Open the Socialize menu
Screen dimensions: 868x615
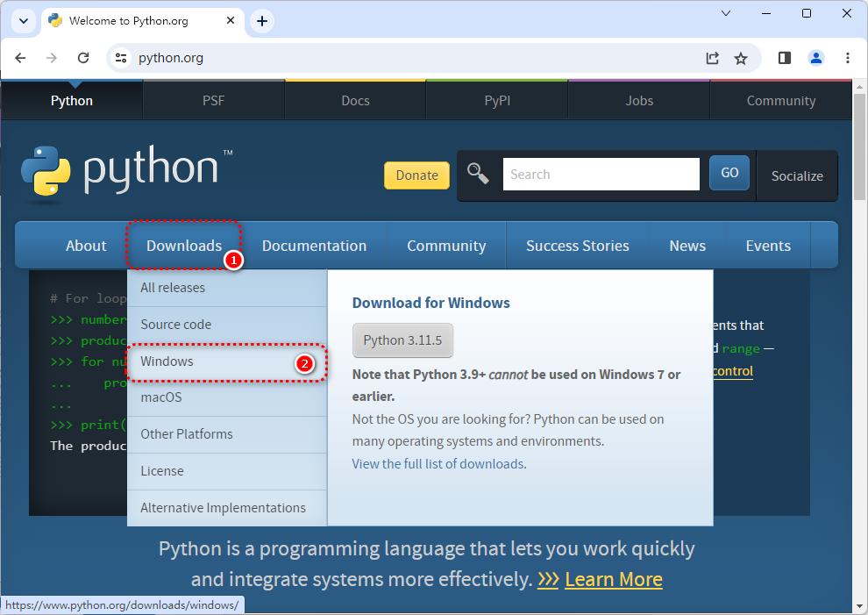tap(797, 175)
